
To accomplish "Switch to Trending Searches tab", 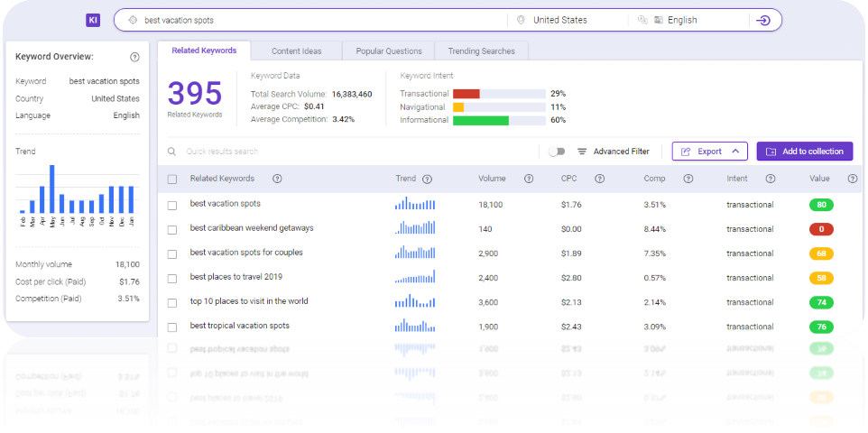I will click(x=482, y=51).
